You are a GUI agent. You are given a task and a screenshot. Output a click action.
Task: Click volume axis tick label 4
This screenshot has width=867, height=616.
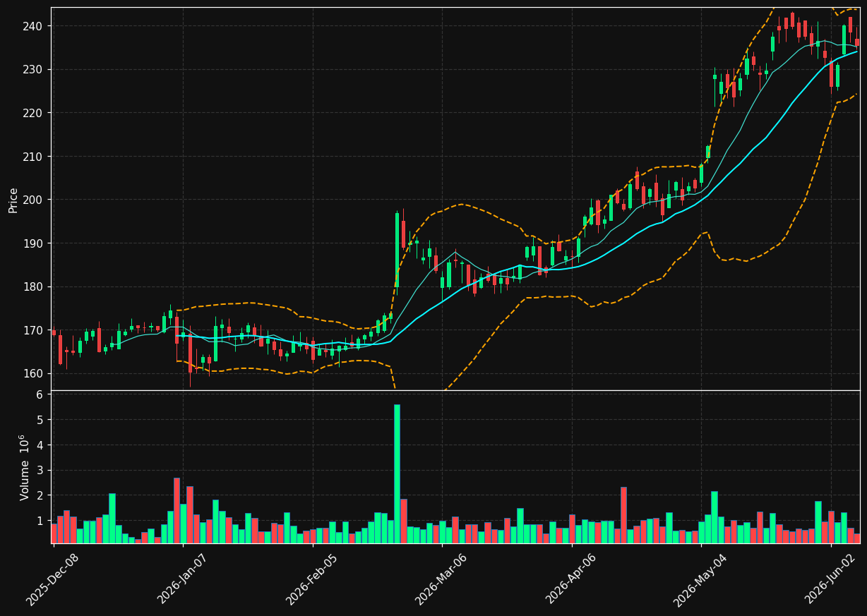[40, 445]
